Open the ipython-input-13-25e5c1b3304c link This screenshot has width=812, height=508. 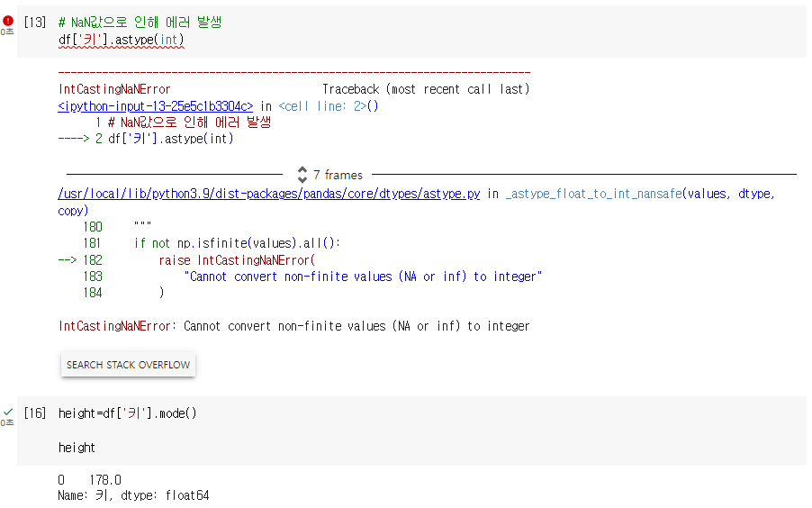click(156, 106)
